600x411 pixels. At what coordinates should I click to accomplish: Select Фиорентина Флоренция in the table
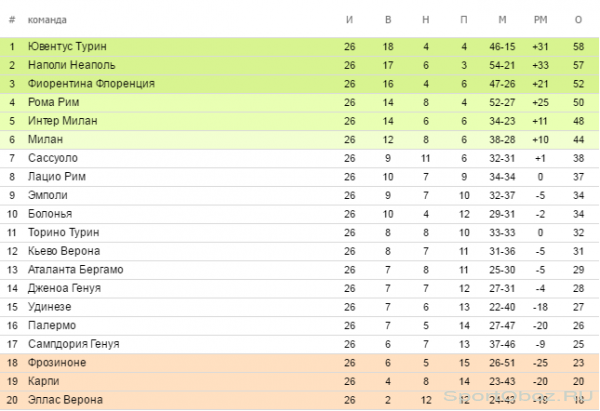[x=91, y=84]
